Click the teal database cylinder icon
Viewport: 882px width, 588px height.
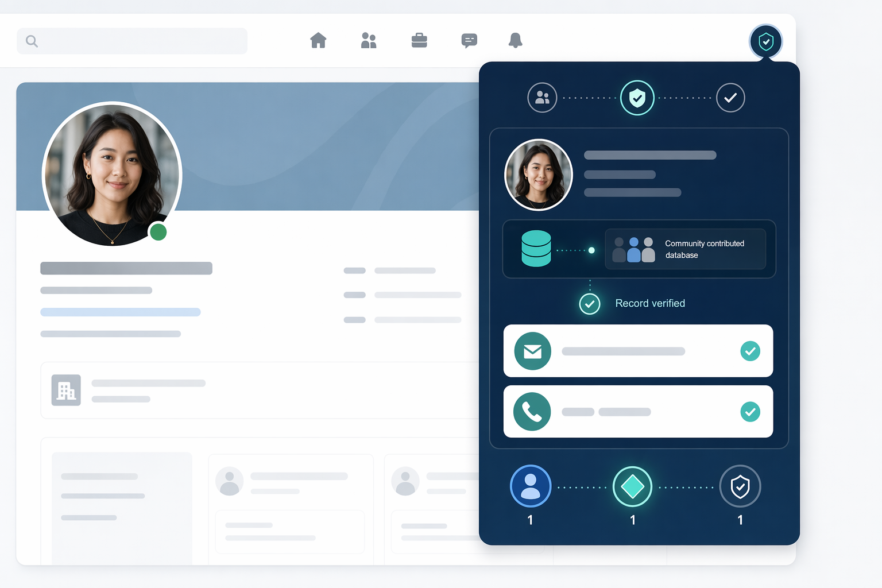coord(536,249)
